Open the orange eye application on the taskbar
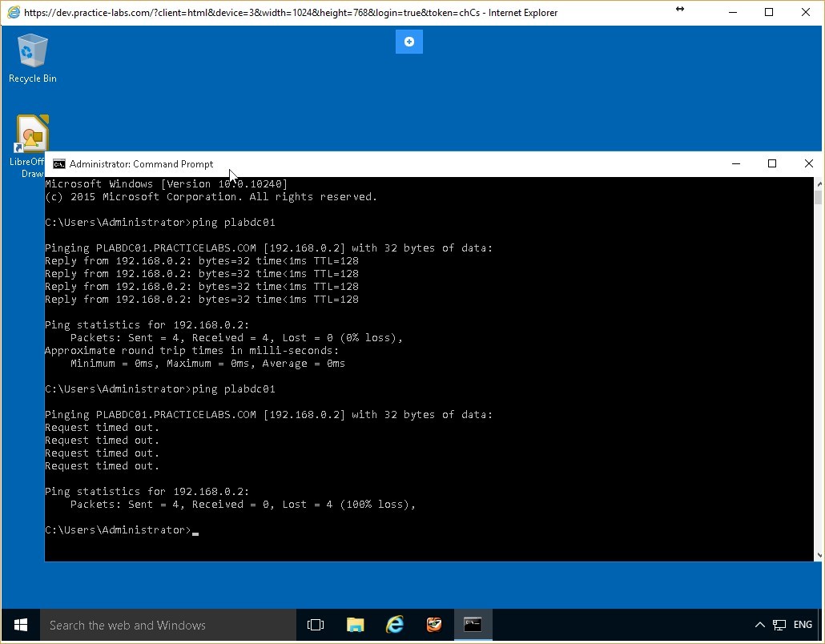 point(433,625)
